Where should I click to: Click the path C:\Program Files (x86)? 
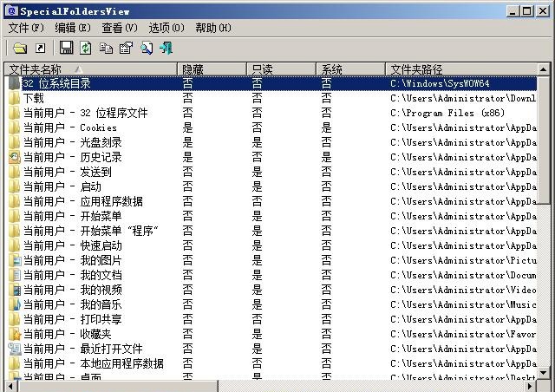[x=447, y=113]
